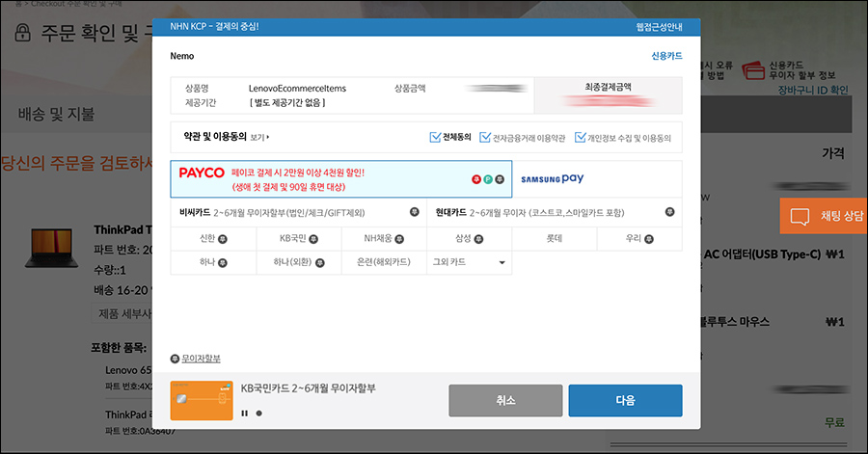The height and width of the screenshot is (454, 868).
Task: Click the banner slide dot indicator
Action: point(259,414)
